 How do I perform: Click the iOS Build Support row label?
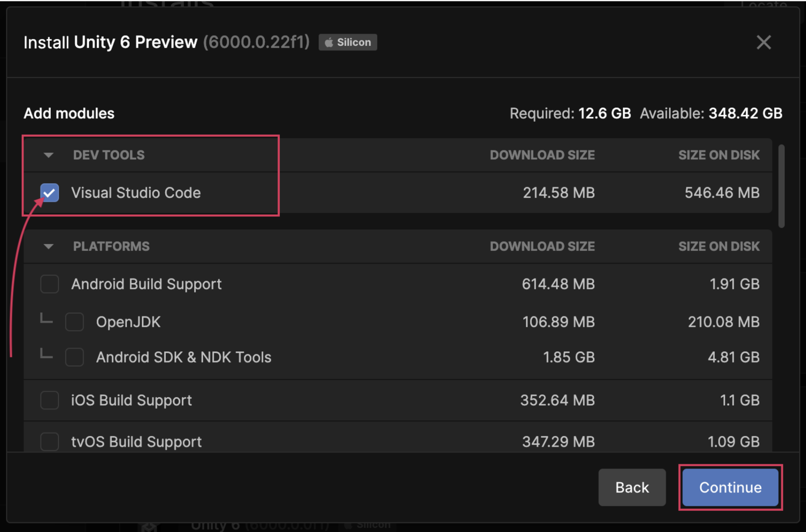132,400
